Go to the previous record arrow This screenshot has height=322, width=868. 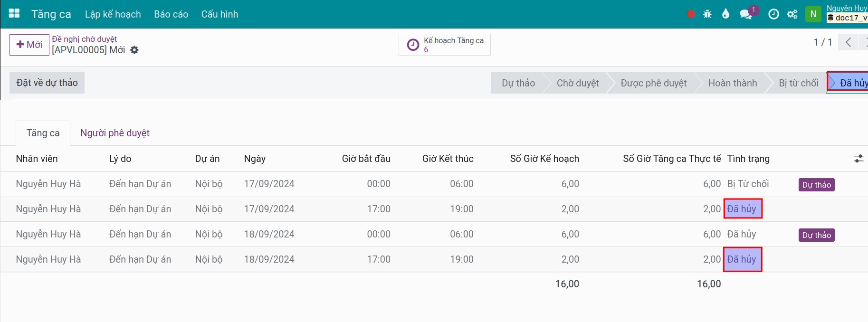click(848, 42)
